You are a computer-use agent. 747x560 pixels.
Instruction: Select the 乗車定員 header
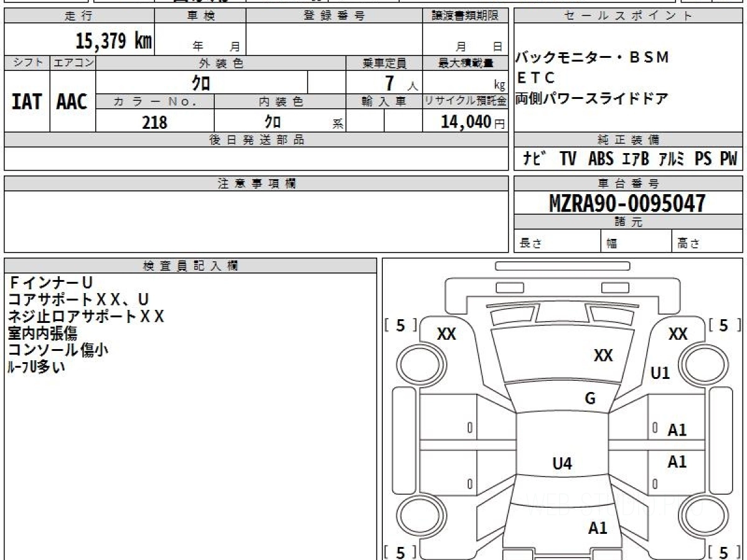tap(384, 63)
